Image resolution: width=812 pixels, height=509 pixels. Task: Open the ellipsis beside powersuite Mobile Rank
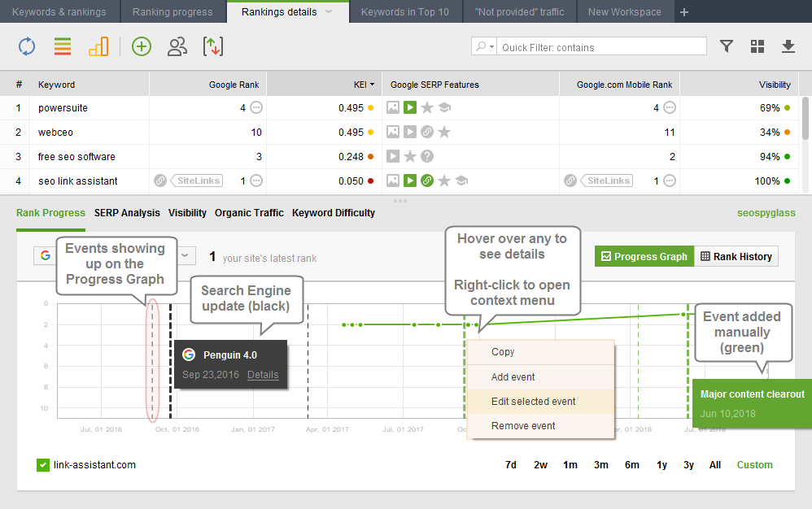pyautogui.click(x=670, y=107)
